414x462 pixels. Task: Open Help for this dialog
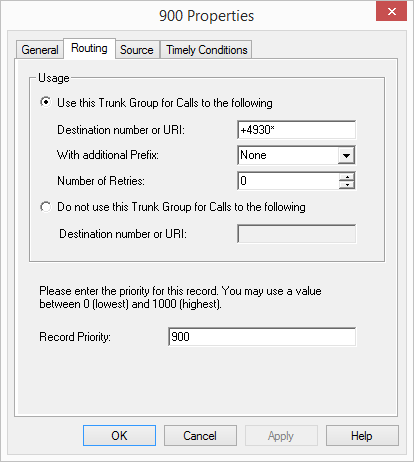point(362,435)
